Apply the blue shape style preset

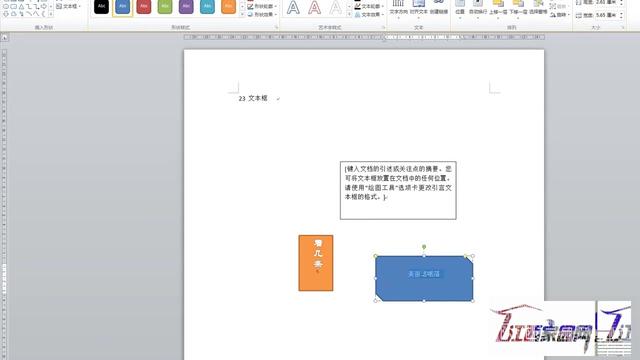tap(122, 7)
